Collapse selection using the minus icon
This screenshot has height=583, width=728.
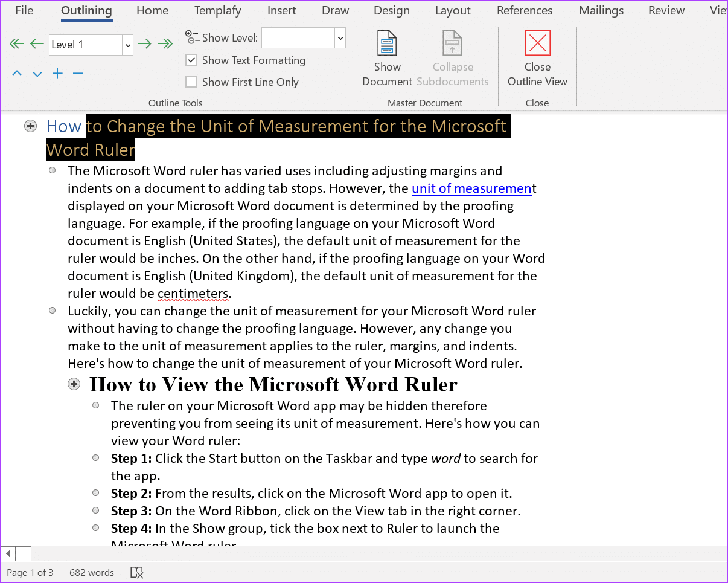pyautogui.click(x=78, y=74)
